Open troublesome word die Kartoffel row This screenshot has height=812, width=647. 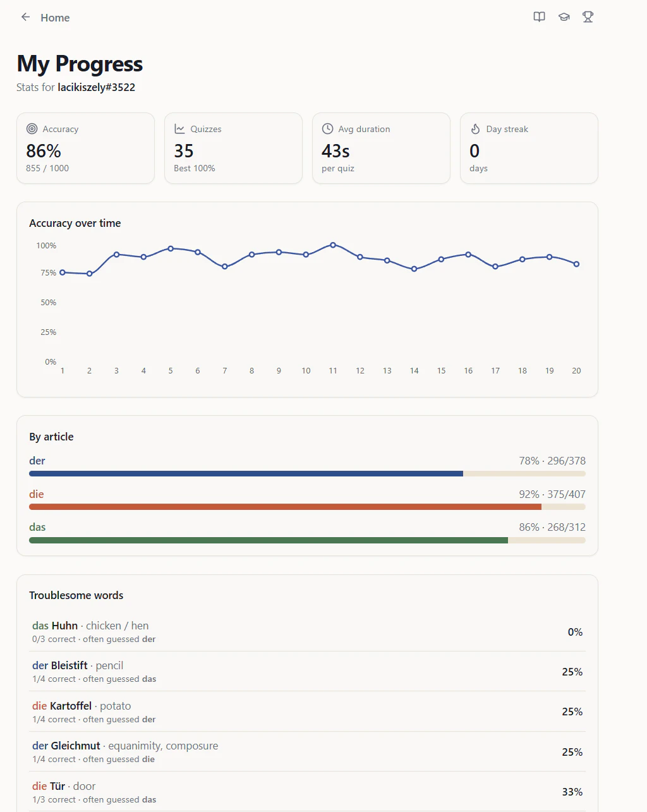point(307,712)
